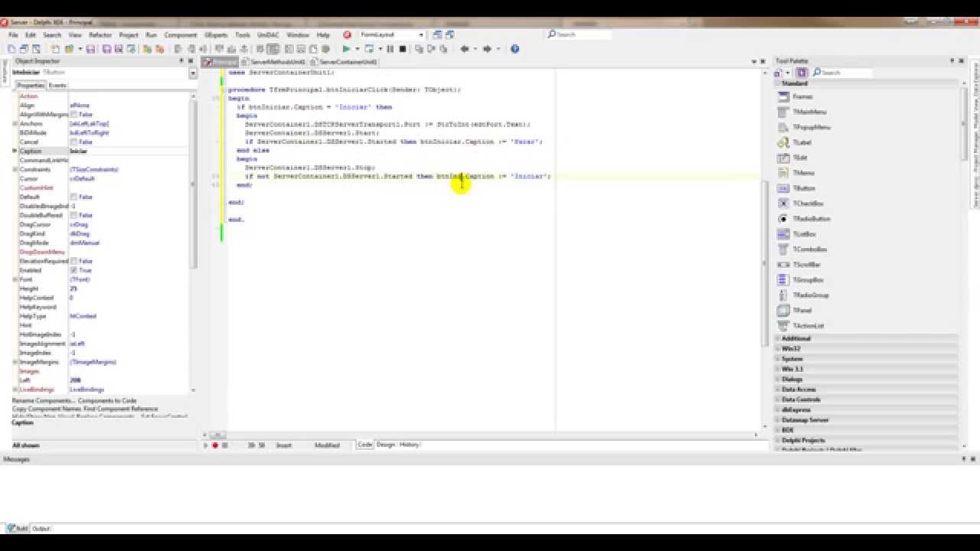980x551 pixels.
Task: Expand the Constraints property
Action: click(x=15, y=170)
